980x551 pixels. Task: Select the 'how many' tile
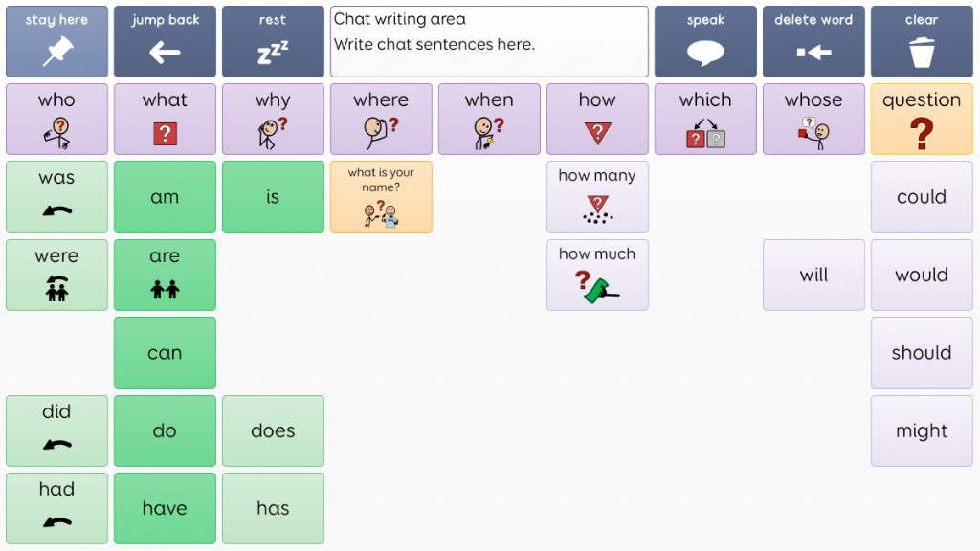tap(597, 197)
